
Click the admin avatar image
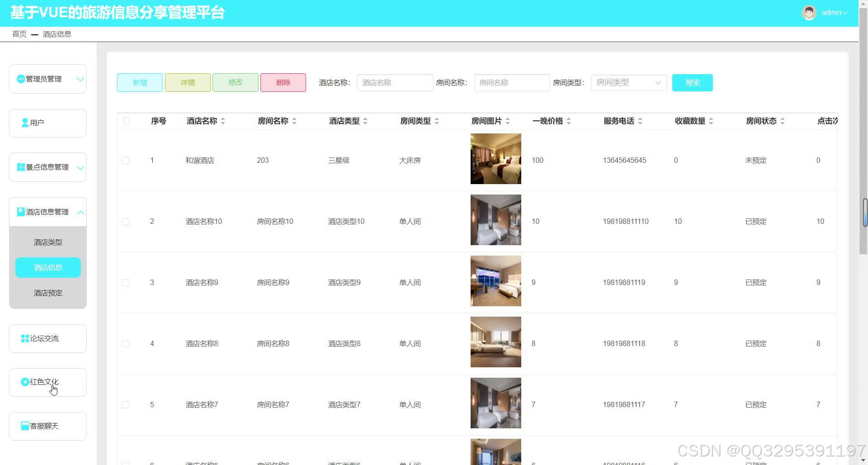pyautogui.click(x=809, y=13)
